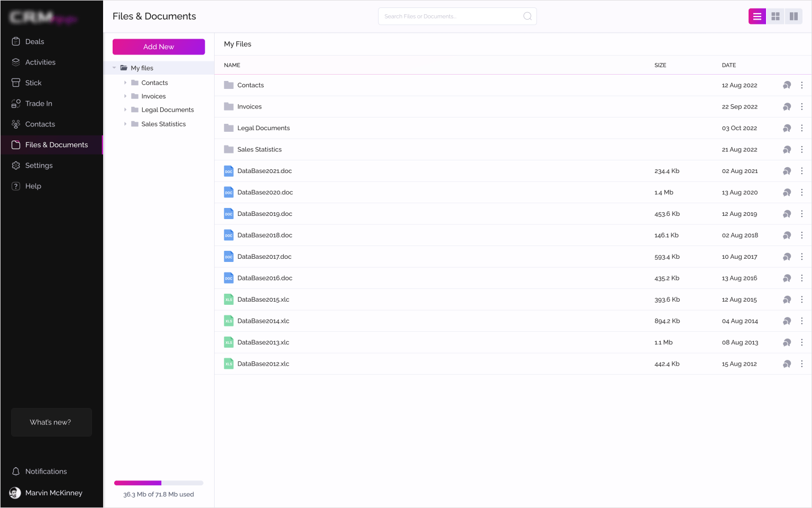Click the Notifications bell icon

[15, 471]
